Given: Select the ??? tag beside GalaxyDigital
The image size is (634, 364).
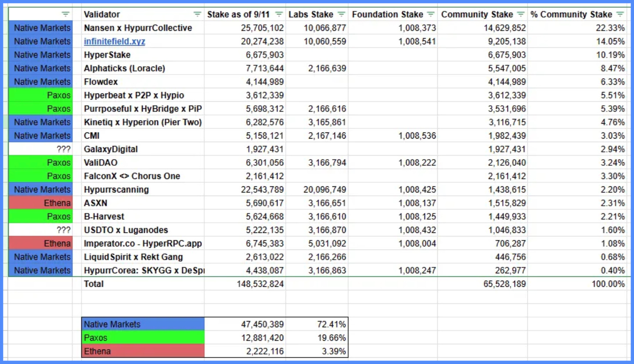Looking at the screenshot, I should point(40,149).
